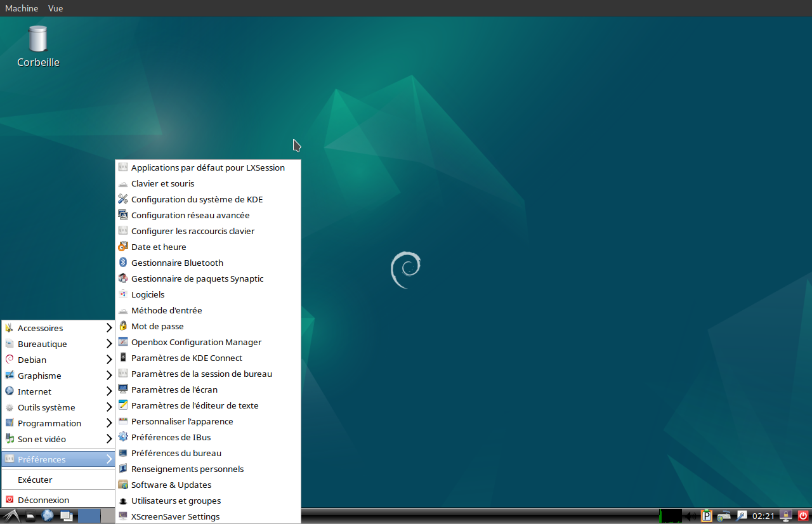Switch to the second workspace in the pager
This screenshot has height=524, width=812.
107,516
